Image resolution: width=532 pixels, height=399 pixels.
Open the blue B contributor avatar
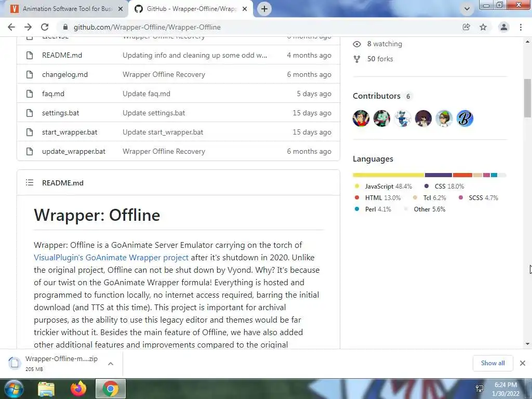point(465,118)
